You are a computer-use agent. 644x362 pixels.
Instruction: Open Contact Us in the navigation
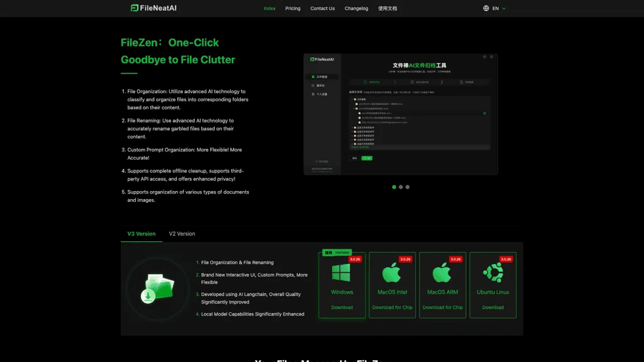coord(323,8)
